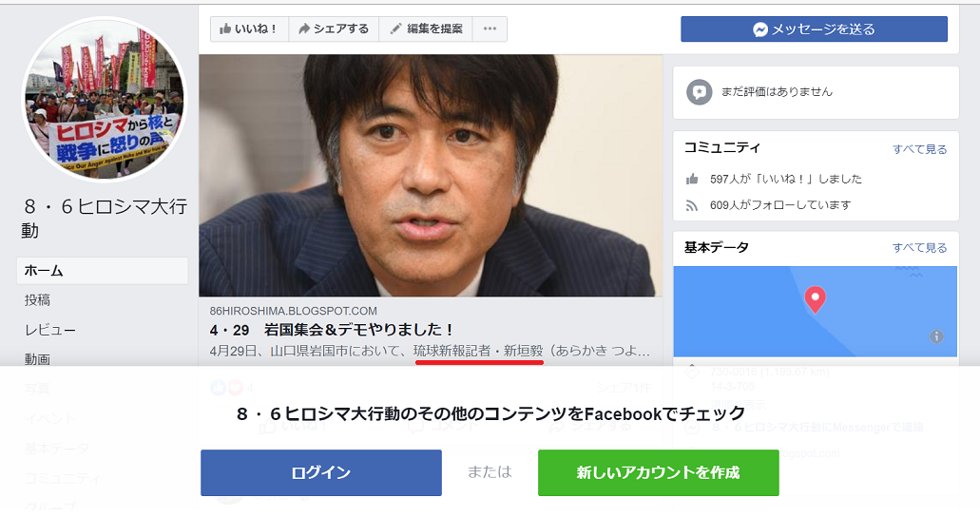Select レビュー in the left sidebar
The height and width of the screenshot is (517, 980).
(x=50, y=330)
